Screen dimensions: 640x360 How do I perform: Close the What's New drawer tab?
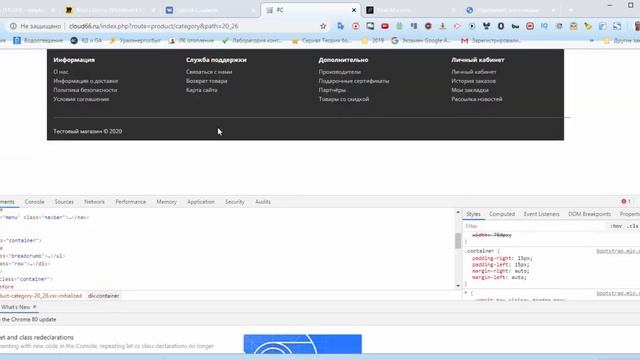point(35,307)
